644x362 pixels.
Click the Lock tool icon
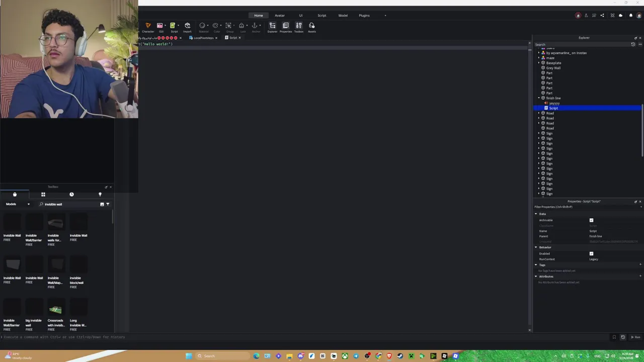(x=242, y=26)
